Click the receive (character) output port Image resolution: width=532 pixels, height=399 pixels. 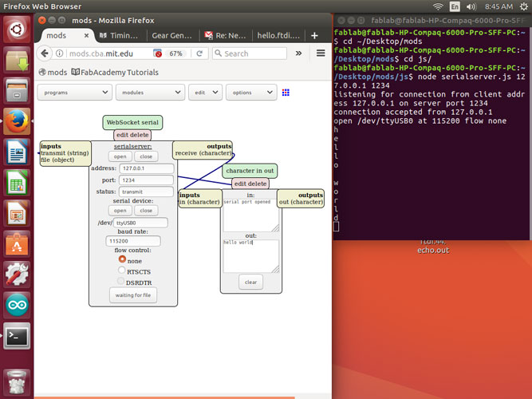[x=203, y=153]
